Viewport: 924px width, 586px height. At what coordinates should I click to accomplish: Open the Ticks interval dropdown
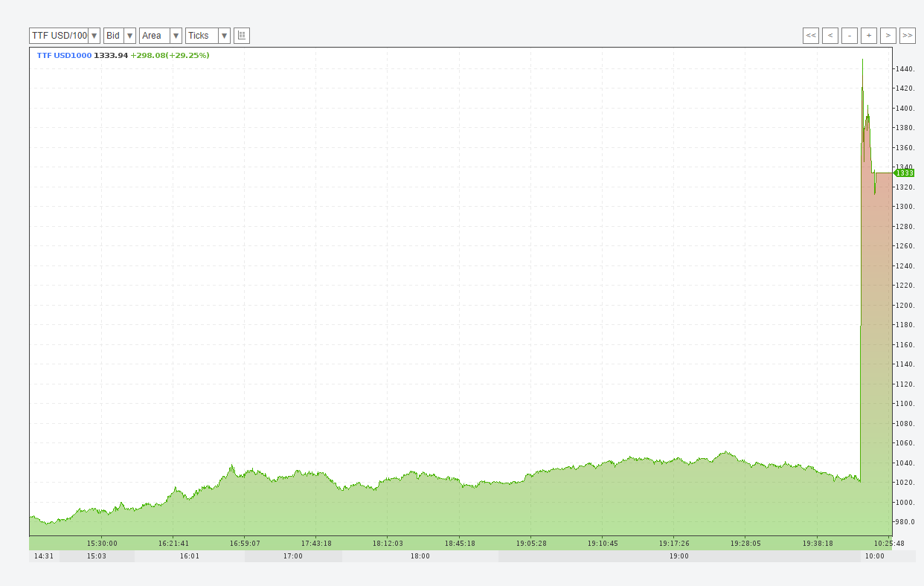click(208, 36)
